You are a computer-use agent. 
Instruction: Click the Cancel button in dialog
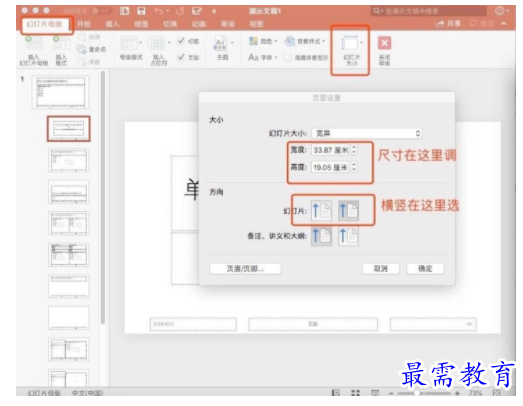point(381,269)
